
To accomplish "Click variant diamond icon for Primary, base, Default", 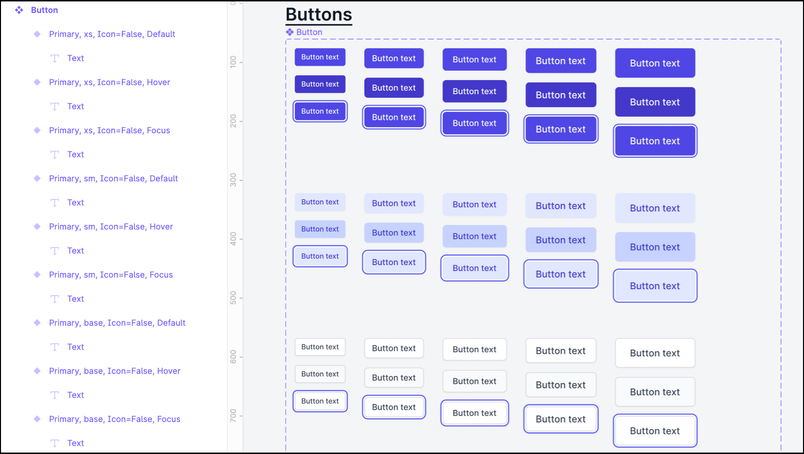I will [37, 323].
